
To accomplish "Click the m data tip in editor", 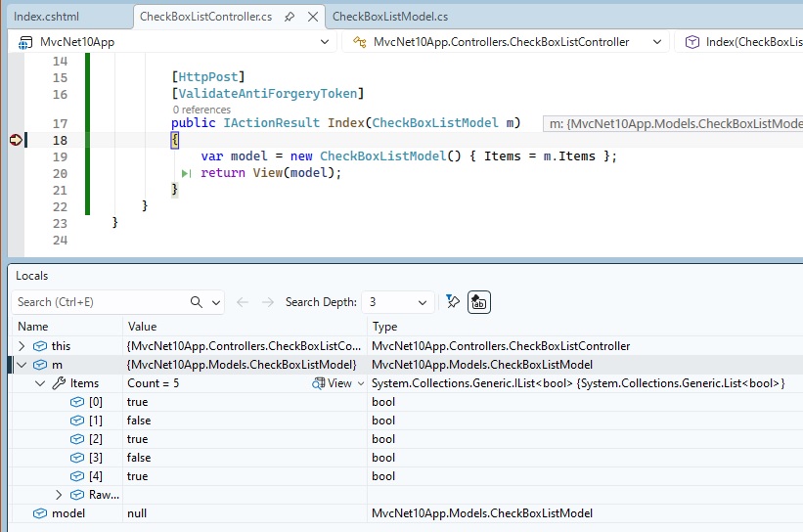I will click(673, 123).
